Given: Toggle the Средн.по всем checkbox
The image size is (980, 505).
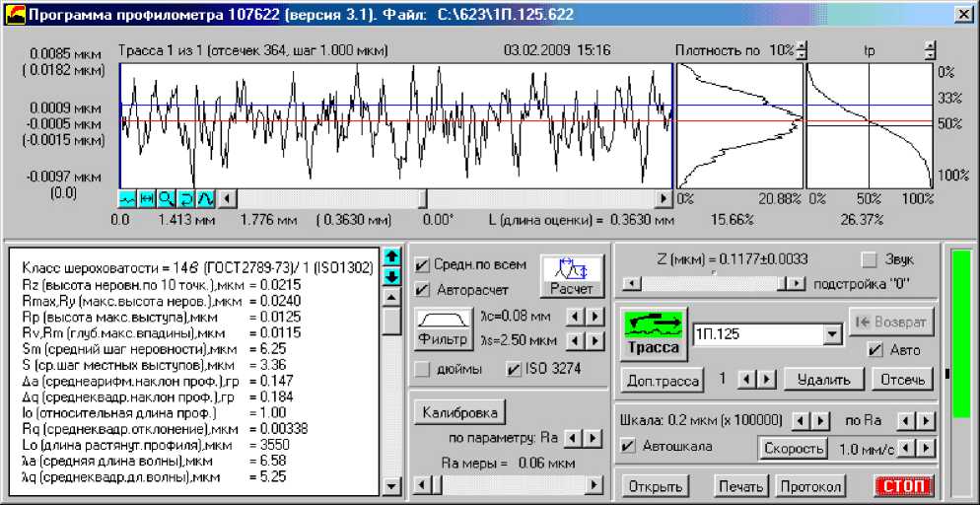Looking at the screenshot, I should pos(422,264).
